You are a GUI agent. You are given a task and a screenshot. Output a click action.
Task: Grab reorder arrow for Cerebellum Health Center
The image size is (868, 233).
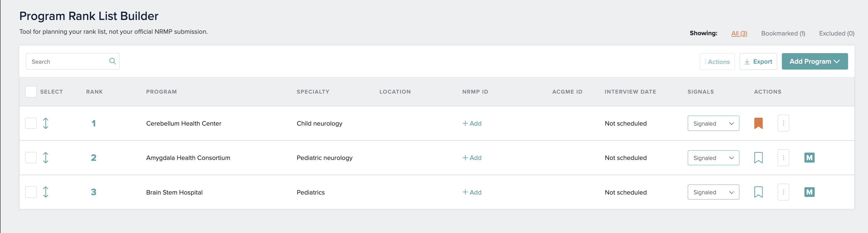(x=46, y=124)
